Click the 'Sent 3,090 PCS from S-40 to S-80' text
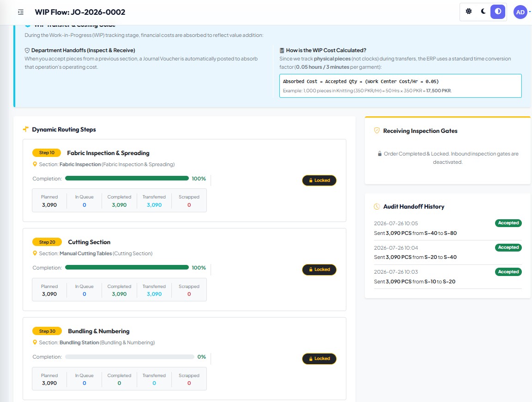This screenshot has height=402, width=532. coord(415,233)
